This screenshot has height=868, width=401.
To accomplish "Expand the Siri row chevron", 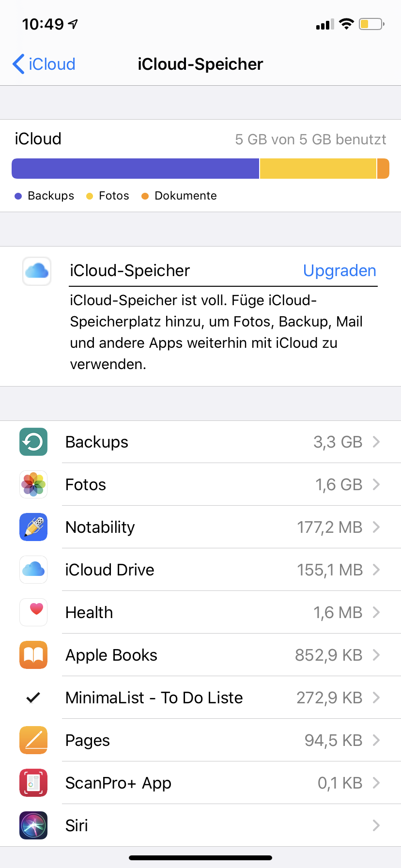I will click(x=376, y=825).
